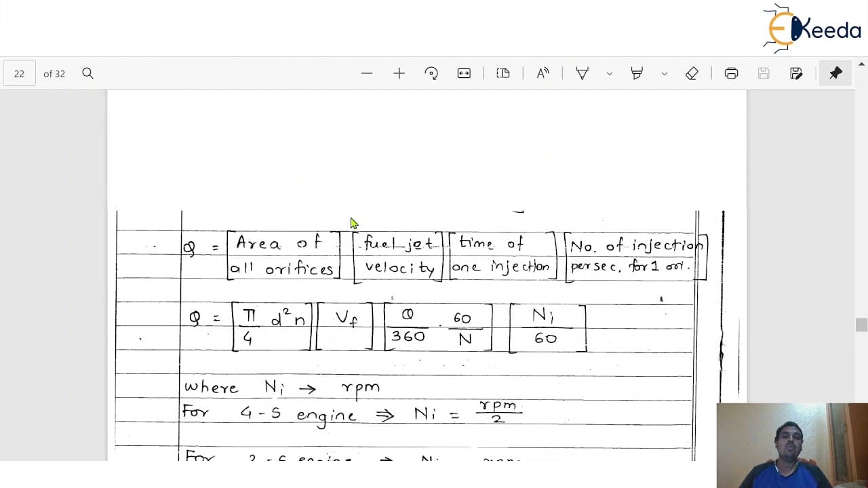This screenshot has width=868, height=488.
Task: Click the presenter webcam thumbnail
Action: [x=792, y=445]
